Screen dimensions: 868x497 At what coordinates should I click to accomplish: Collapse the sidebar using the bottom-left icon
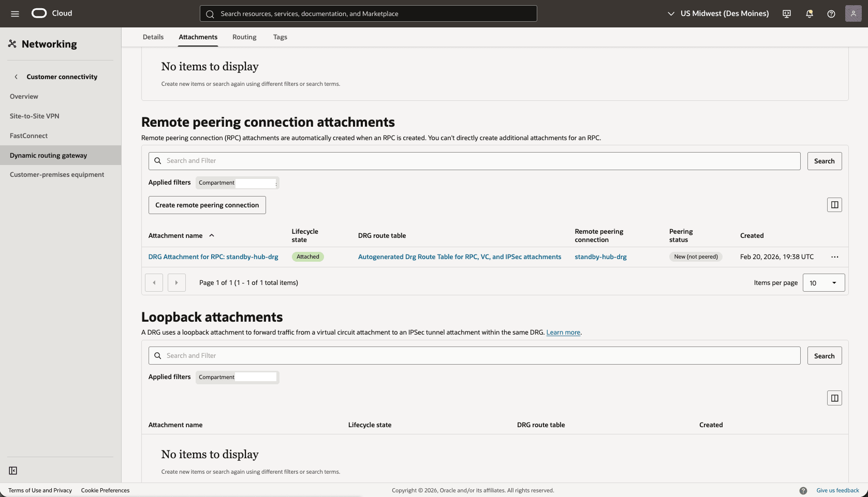click(x=13, y=471)
